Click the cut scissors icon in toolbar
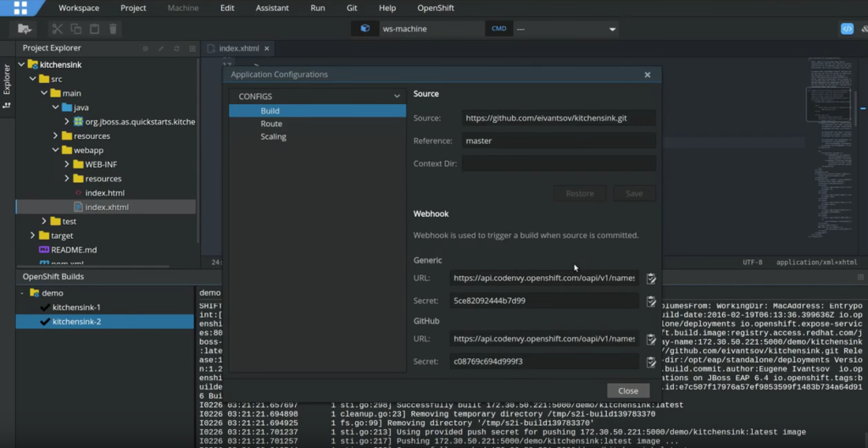The width and height of the screenshot is (868, 448). point(58,29)
